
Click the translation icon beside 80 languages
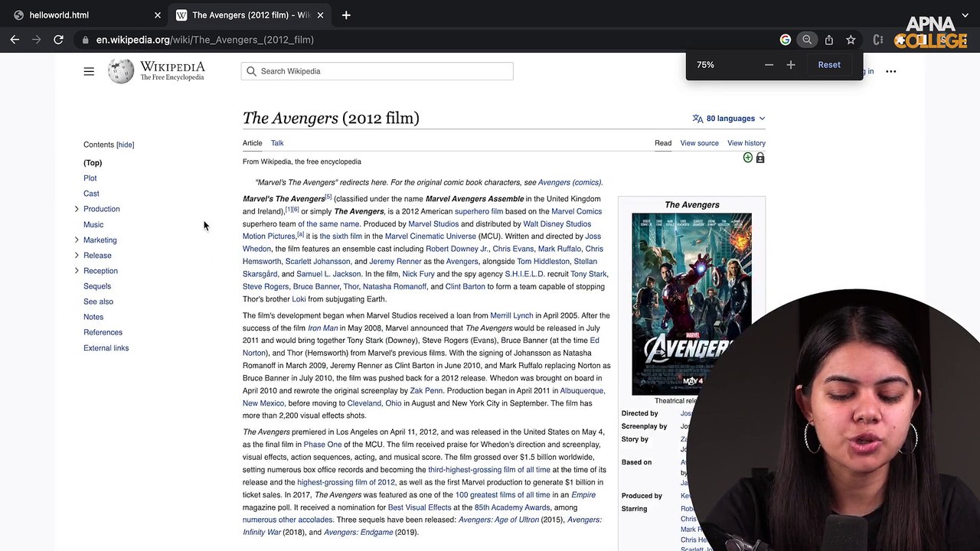coord(697,119)
